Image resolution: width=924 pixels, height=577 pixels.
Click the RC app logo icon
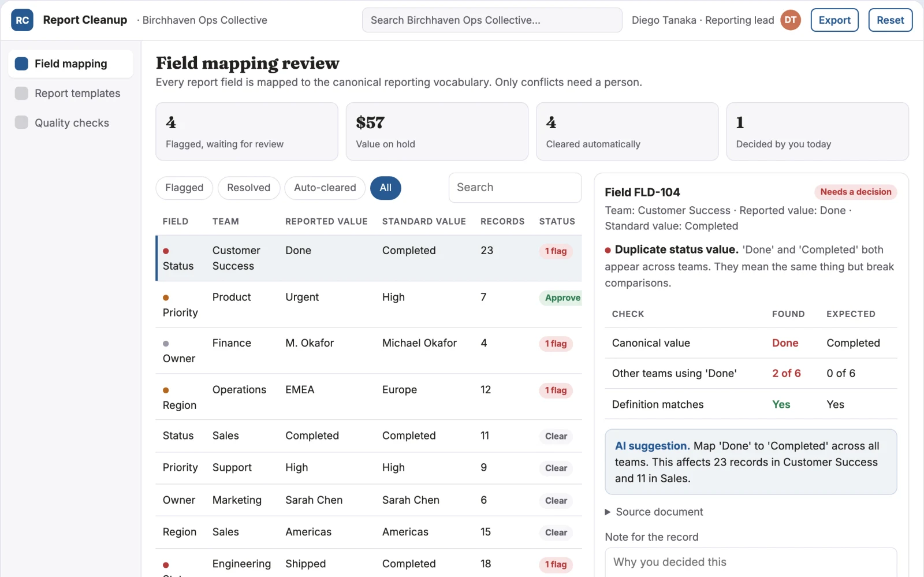pyautogui.click(x=22, y=20)
